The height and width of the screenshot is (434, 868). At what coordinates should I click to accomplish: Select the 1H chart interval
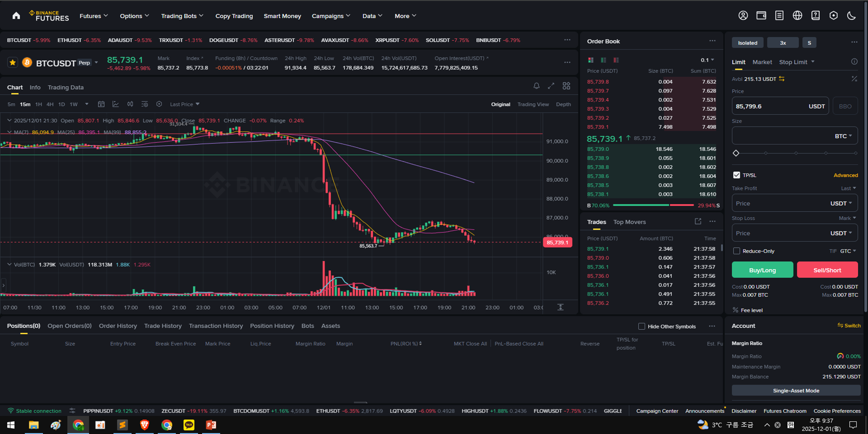tap(39, 104)
